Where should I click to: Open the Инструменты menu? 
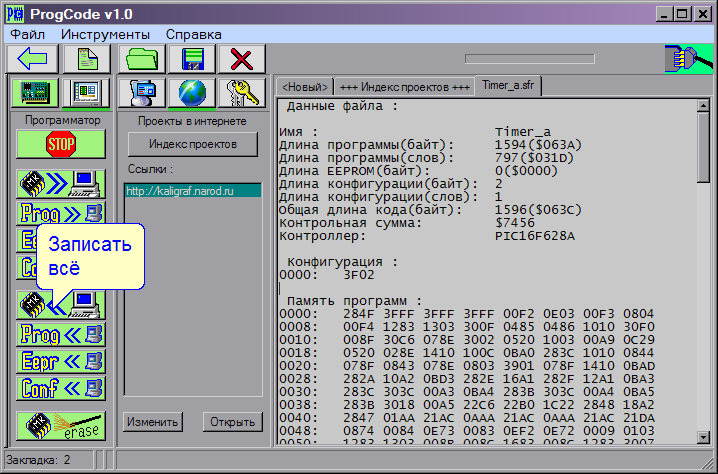(105, 34)
